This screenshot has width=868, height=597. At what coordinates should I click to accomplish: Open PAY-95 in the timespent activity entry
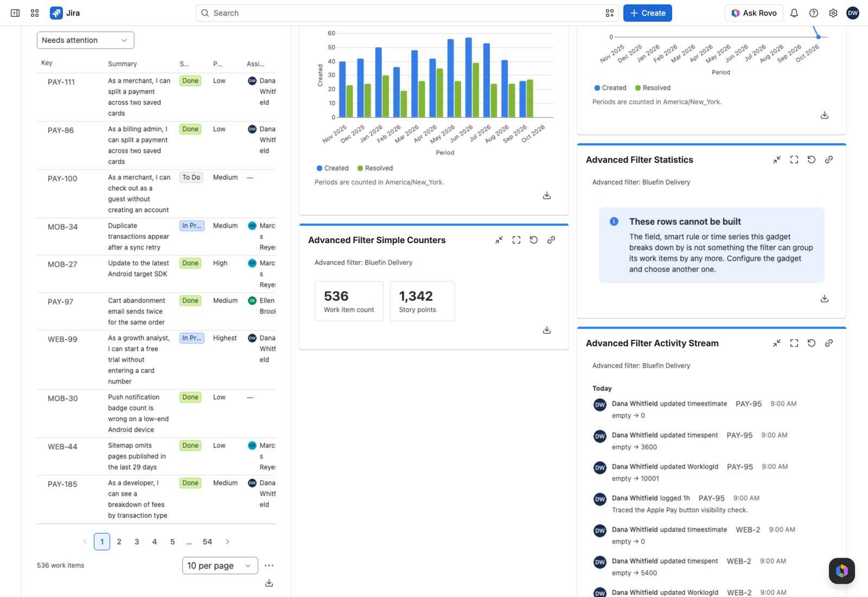[739, 435]
